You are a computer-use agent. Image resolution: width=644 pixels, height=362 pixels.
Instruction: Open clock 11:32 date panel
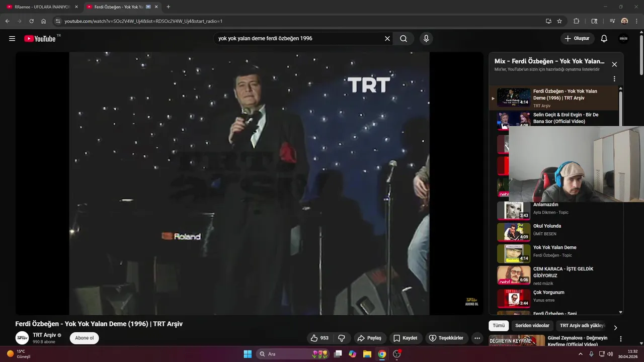click(x=628, y=354)
